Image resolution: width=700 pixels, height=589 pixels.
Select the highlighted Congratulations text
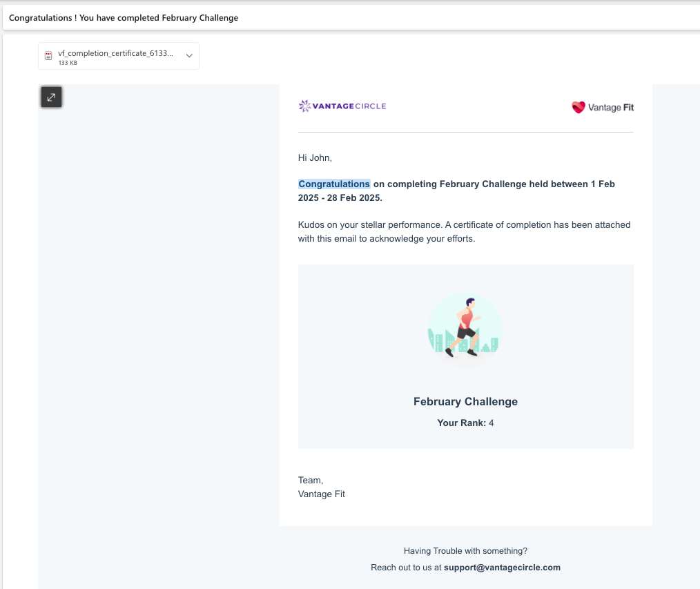tap(333, 184)
